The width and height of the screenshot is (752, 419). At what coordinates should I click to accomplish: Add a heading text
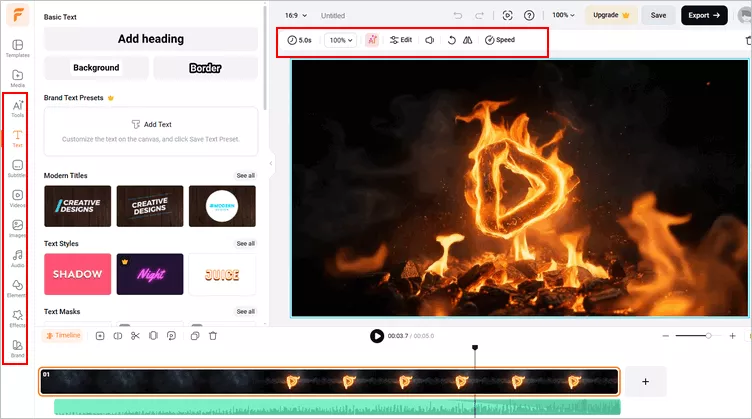pyautogui.click(x=151, y=39)
